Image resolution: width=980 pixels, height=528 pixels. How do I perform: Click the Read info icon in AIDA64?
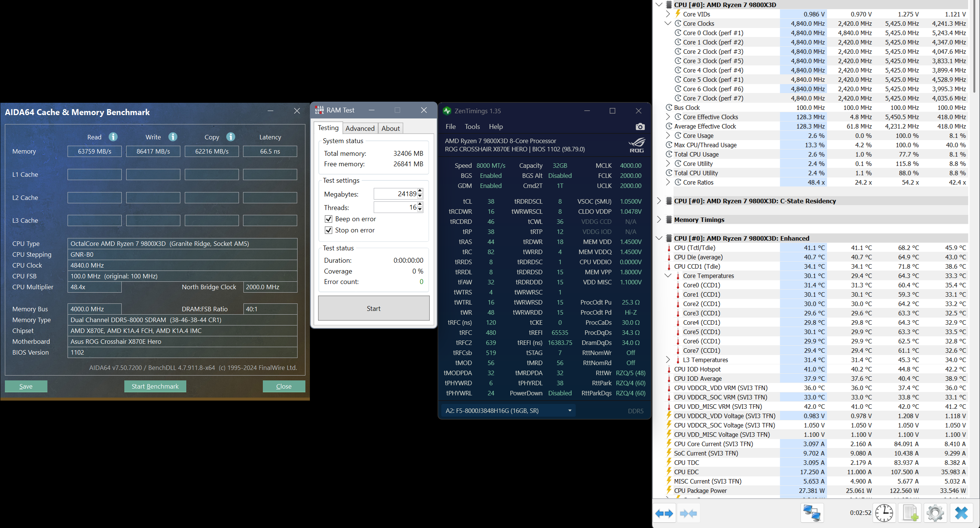113,137
